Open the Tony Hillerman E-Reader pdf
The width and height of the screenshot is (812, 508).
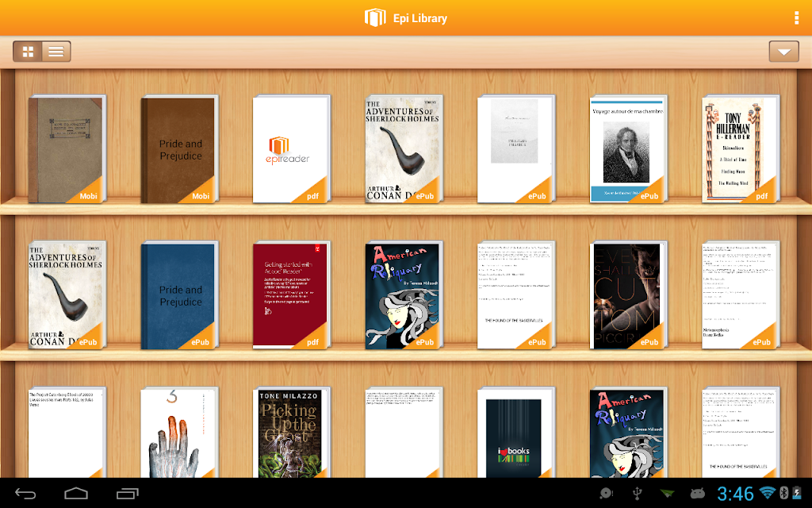click(x=741, y=149)
